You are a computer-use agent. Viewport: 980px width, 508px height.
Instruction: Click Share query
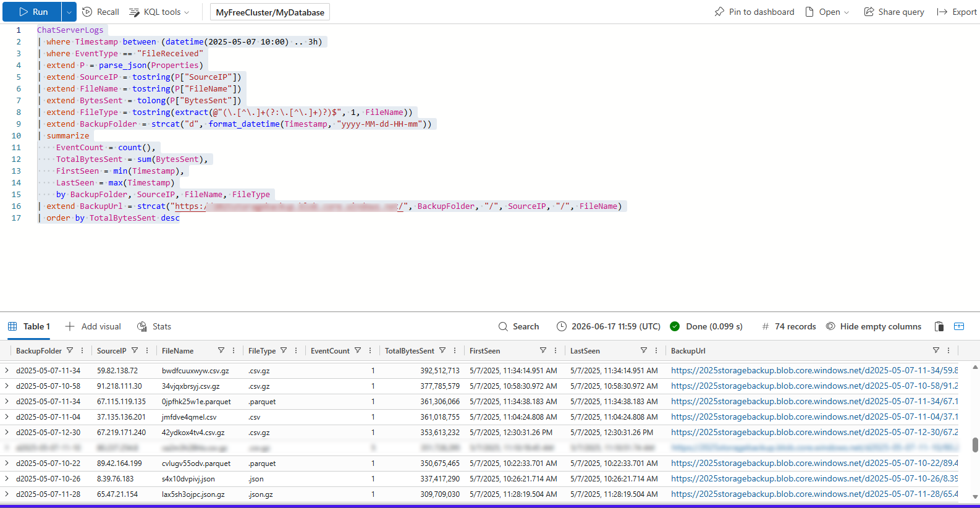[894, 12]
